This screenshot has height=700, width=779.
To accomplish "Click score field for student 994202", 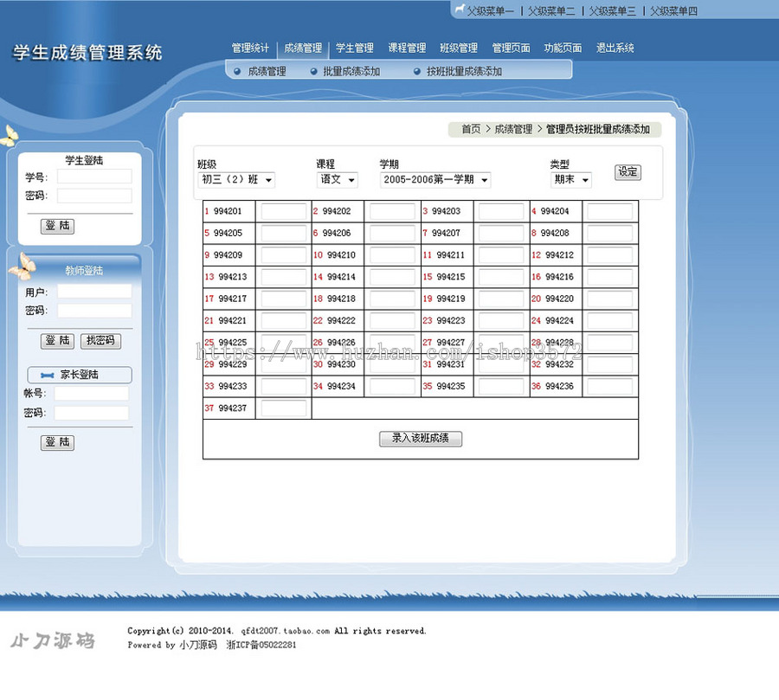I will (x=392, y=212).
